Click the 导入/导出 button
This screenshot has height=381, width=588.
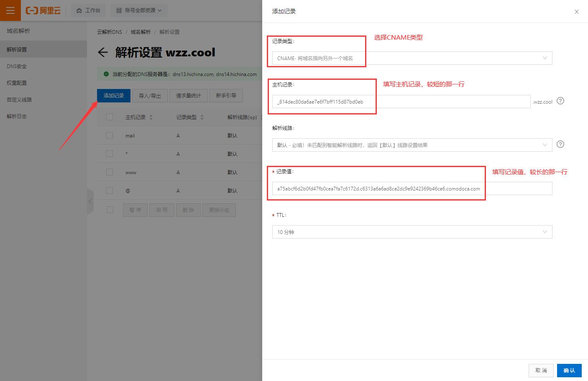pyautogui.click(x=150, y=95)
